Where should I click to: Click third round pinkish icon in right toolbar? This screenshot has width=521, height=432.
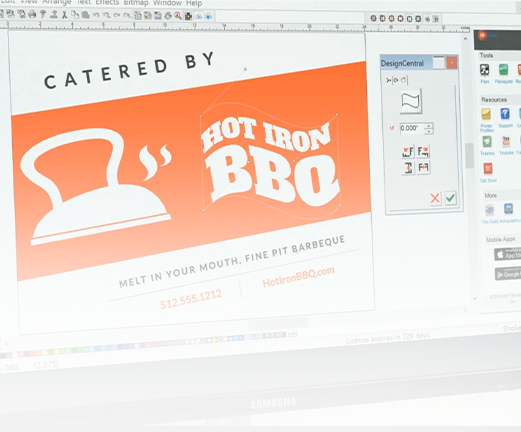coord(391,18)
